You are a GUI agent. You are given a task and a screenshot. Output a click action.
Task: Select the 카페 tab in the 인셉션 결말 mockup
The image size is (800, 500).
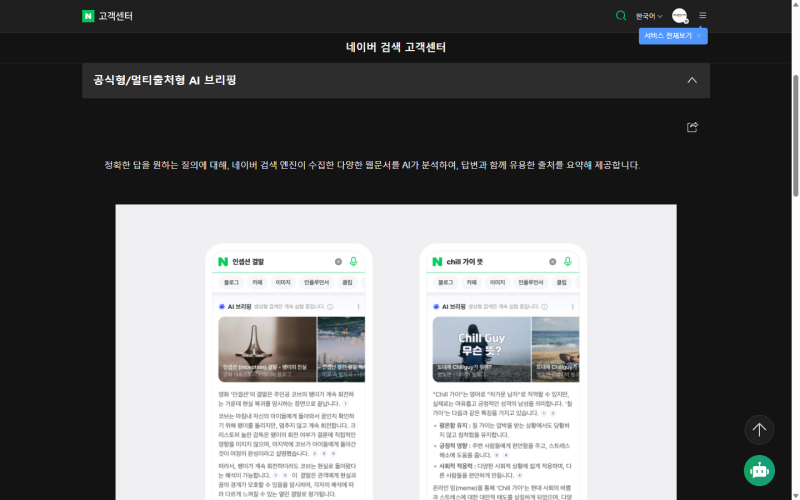coord(257,283)
